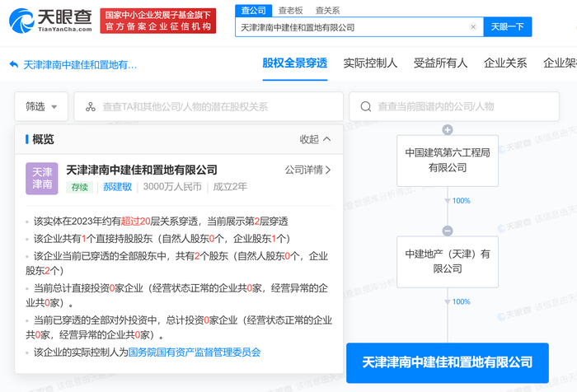Select the 查老板 search tab
The width and height of the screenshot is (577, 392).
[x=291, y=11]
